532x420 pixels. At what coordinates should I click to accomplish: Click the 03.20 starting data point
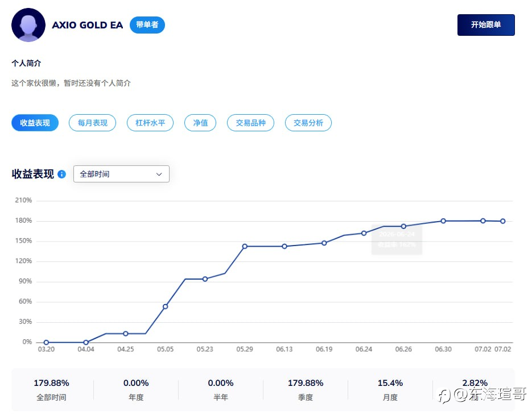pos(46,342)
